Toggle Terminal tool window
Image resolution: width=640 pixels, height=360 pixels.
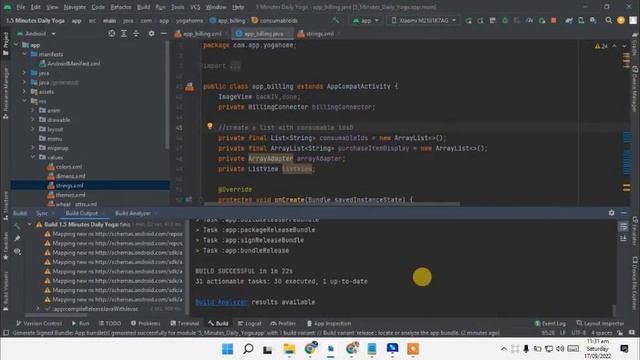click(184, 323)
